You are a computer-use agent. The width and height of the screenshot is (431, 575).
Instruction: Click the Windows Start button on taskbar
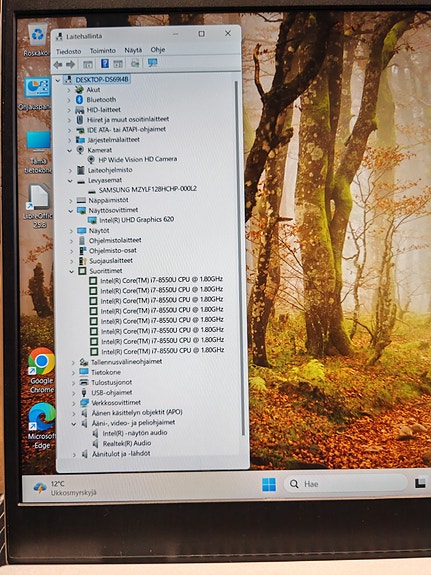coord(269,484)
